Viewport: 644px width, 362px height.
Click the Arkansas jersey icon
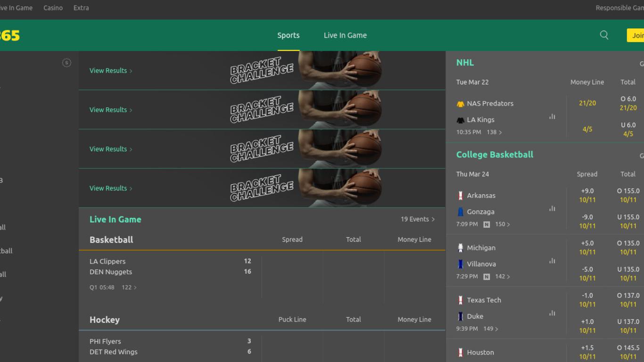461,196
